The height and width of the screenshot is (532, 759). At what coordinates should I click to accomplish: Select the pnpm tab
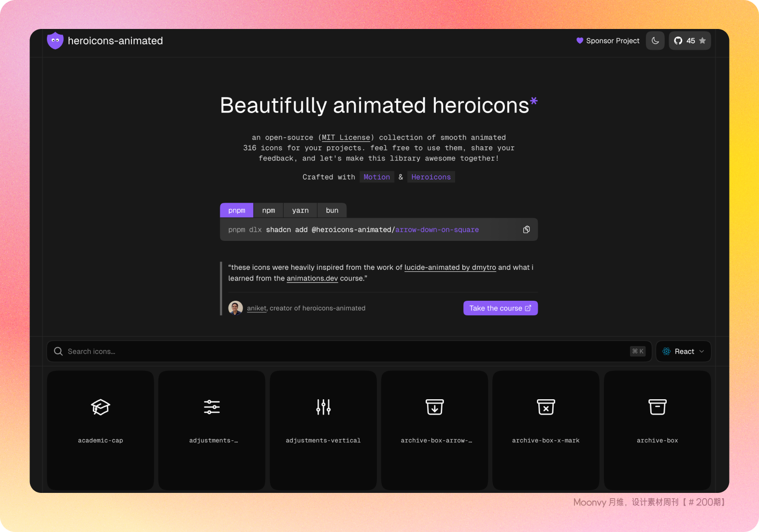click(x=237, y=210)
